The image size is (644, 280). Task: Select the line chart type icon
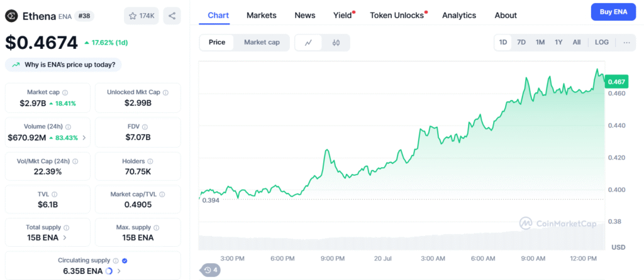[x=308, y=43]
